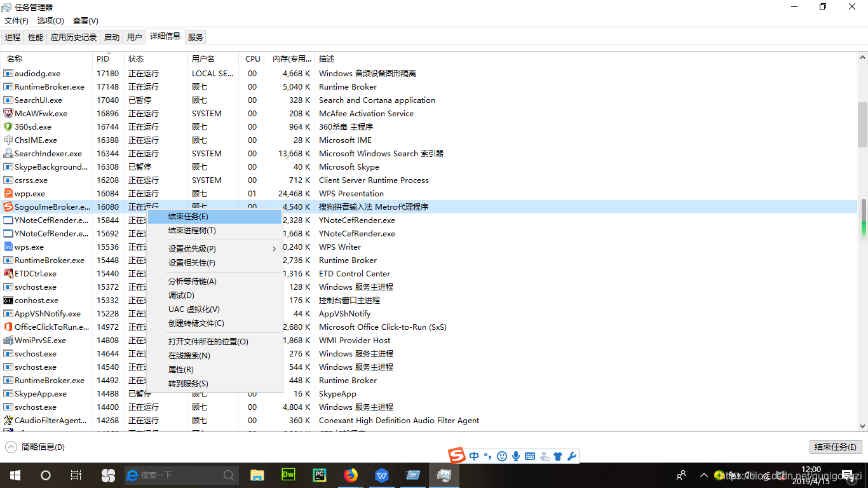The height and width of the screenshot is (488, 868).
Task: Collapse to 简略信息 summary view
Action: coord(36,447)
